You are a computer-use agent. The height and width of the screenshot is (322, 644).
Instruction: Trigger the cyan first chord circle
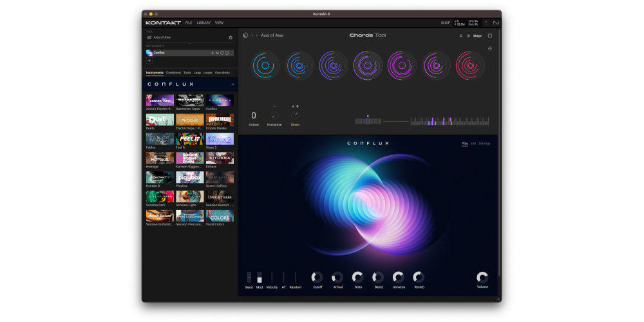[x=265, y=65]
